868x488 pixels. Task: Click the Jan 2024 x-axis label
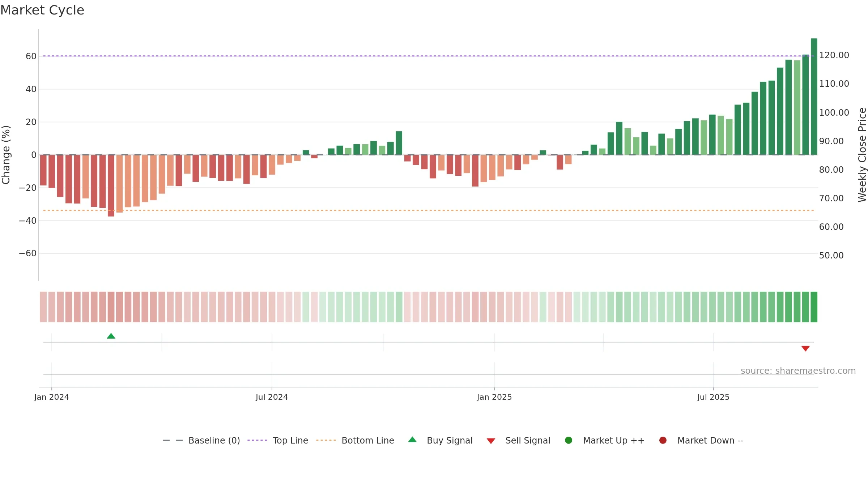coord(51,397)
